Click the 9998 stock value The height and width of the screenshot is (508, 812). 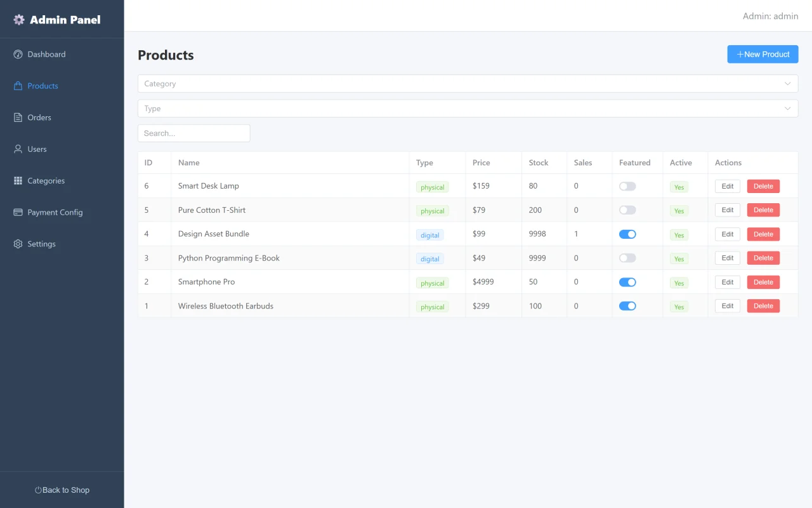(537, 234)
